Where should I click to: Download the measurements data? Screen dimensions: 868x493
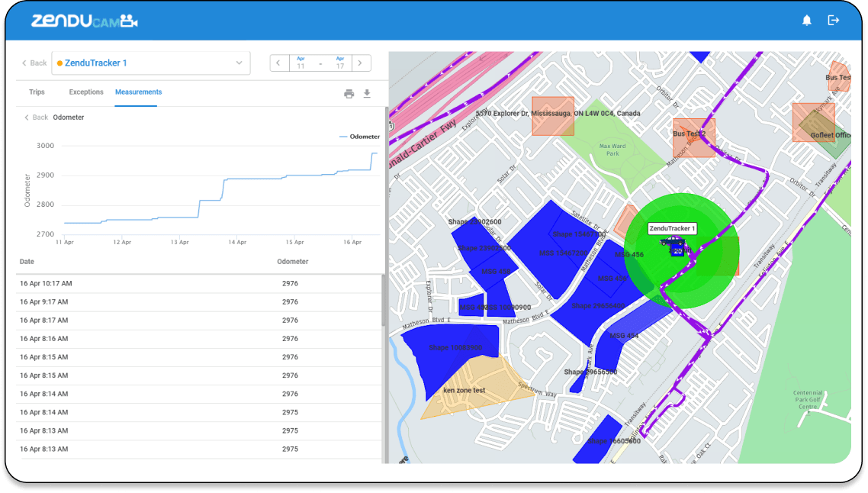point(367,94)
